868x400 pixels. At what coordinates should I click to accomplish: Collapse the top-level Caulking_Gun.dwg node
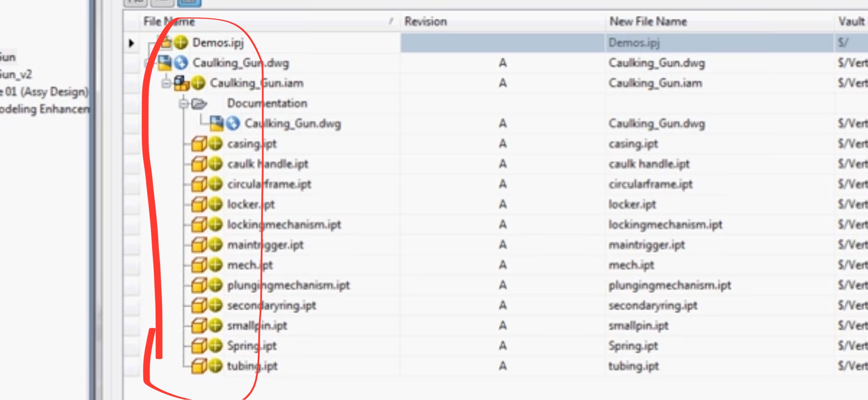point(146,63)
